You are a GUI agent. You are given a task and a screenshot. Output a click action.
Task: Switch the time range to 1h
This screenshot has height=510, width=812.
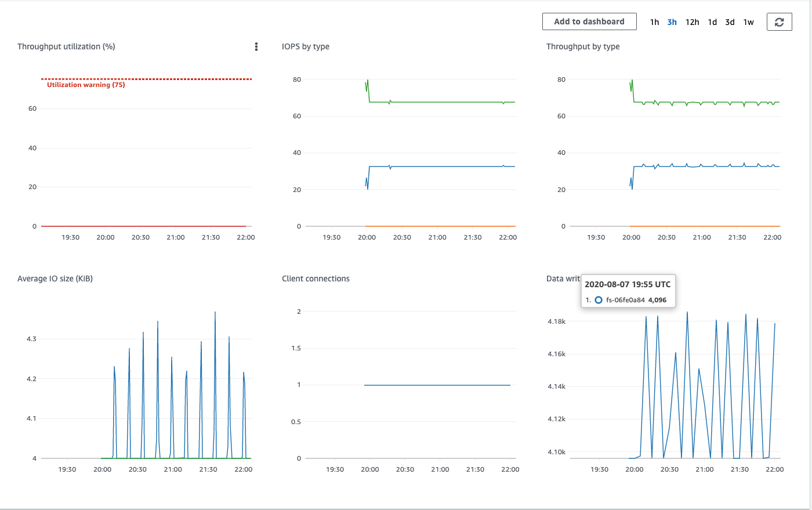click(x=654, y=21)
